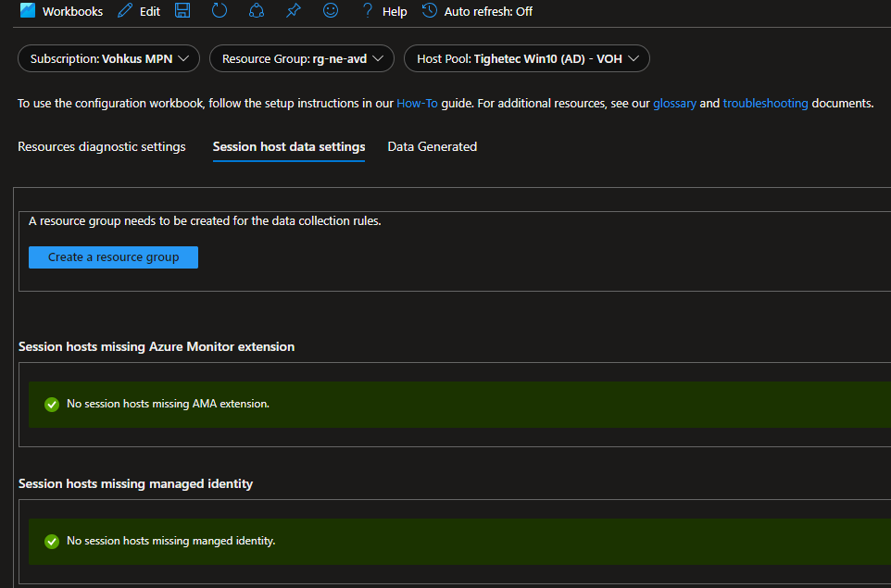Switch to Resources diagnostic settings tab

point(102,146)
